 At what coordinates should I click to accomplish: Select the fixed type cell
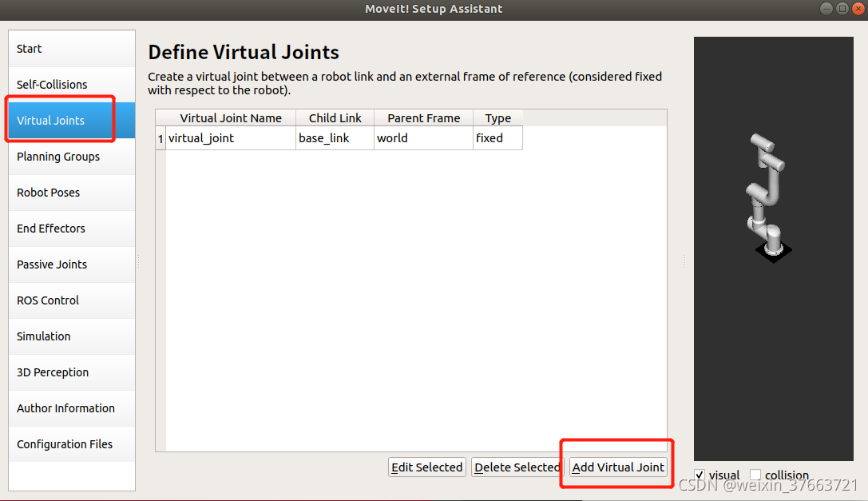click(x=497, y=138)
